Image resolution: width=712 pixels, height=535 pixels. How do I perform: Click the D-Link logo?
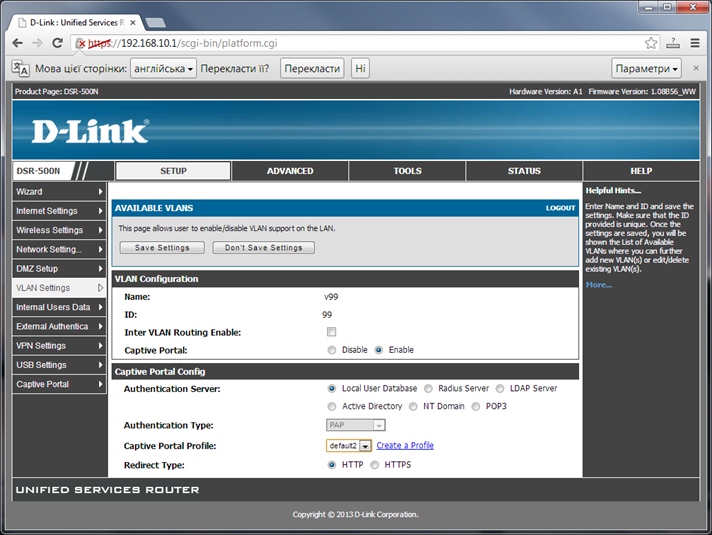90,131
